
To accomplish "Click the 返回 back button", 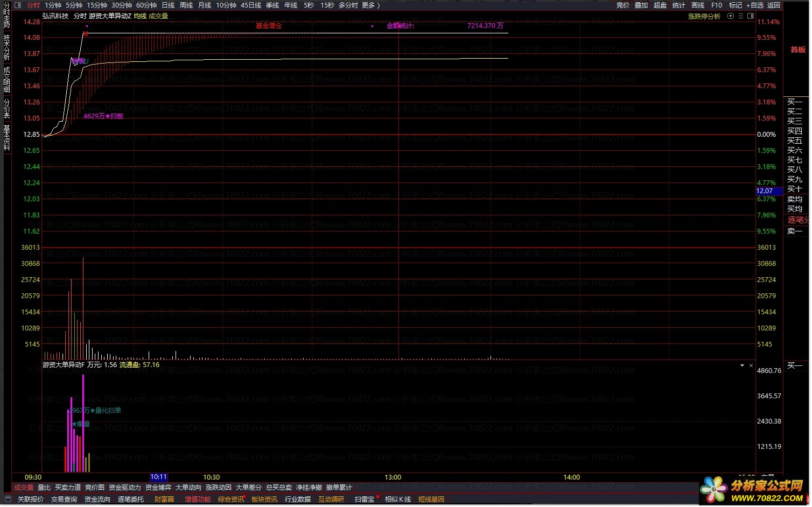I will click(774, 5).
